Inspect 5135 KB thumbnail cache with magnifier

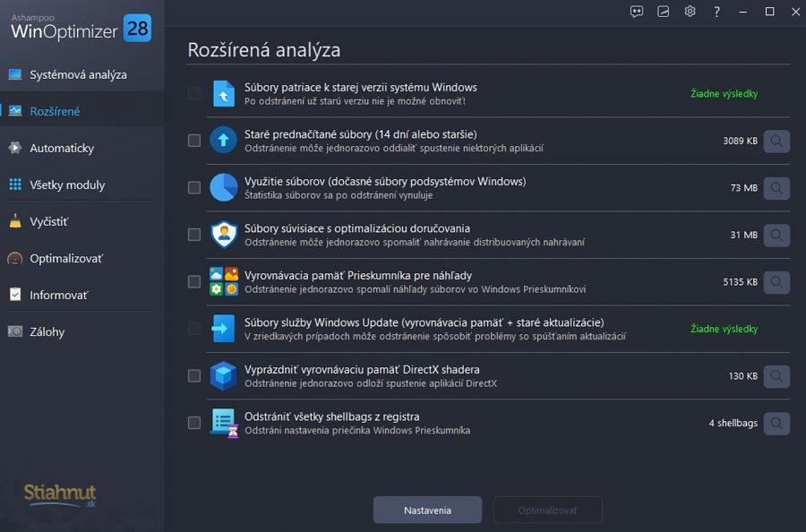click(x=776, y=282)
